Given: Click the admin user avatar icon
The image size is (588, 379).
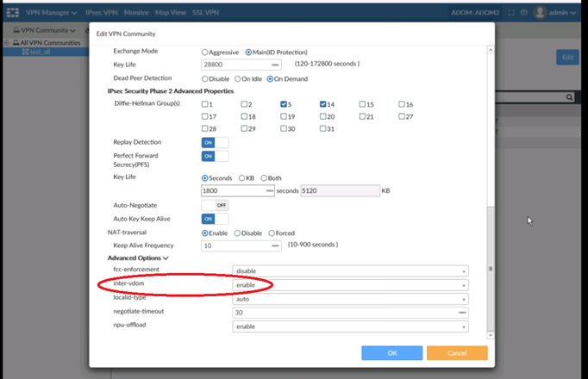Looking at the screenshot, I should [x=541, y=13].
